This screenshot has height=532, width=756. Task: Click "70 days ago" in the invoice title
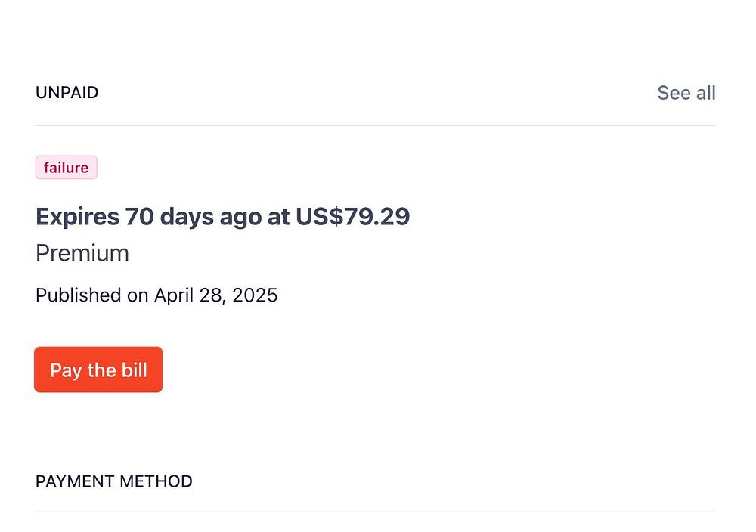click(194, 217)
